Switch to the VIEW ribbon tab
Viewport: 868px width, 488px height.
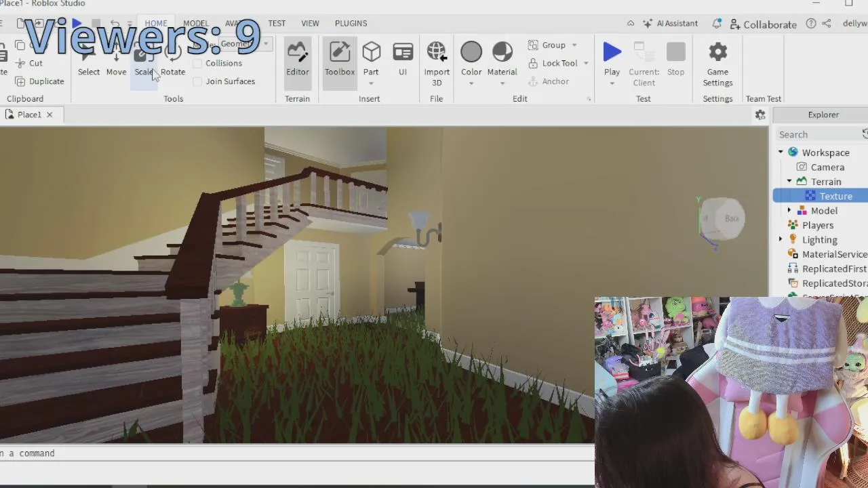310,23
